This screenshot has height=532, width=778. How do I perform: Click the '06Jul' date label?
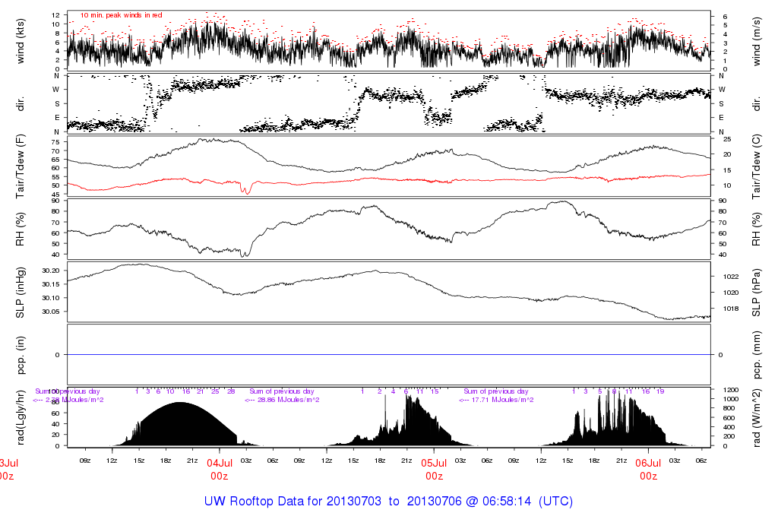pyautogui.click(x=649, y=463)
